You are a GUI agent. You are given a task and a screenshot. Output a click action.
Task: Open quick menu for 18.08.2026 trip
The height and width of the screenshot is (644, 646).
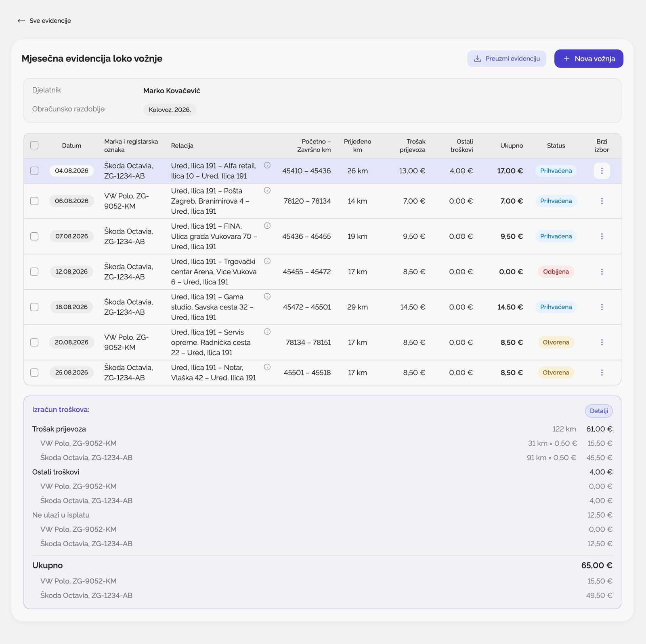[x=602, y=307]
